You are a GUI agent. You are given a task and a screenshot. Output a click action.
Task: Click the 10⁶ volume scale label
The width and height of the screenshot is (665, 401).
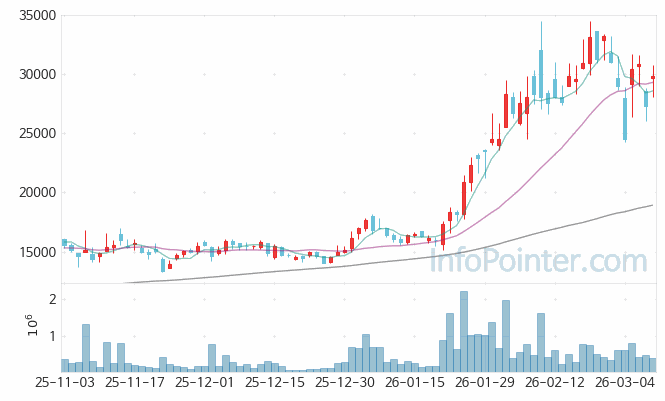coord(31,325)
